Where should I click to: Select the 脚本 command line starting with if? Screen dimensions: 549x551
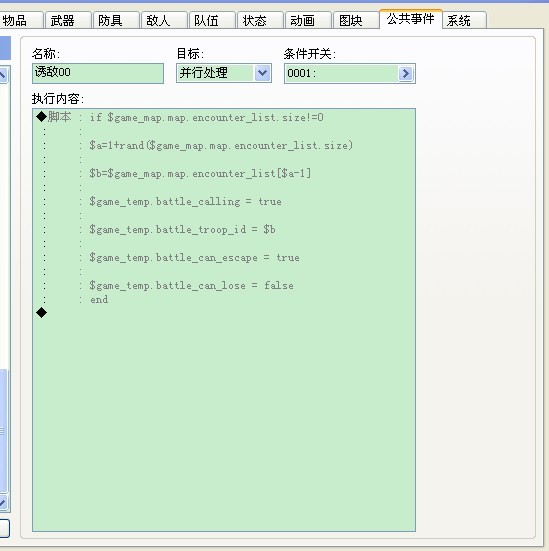pyautogui.click(x=224, y=117)
